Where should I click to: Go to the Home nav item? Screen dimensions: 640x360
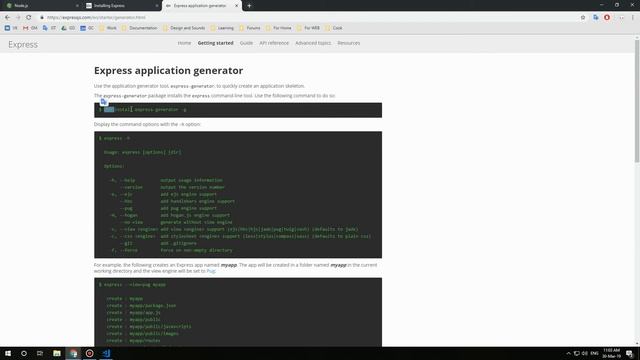[x=184, y=43]
